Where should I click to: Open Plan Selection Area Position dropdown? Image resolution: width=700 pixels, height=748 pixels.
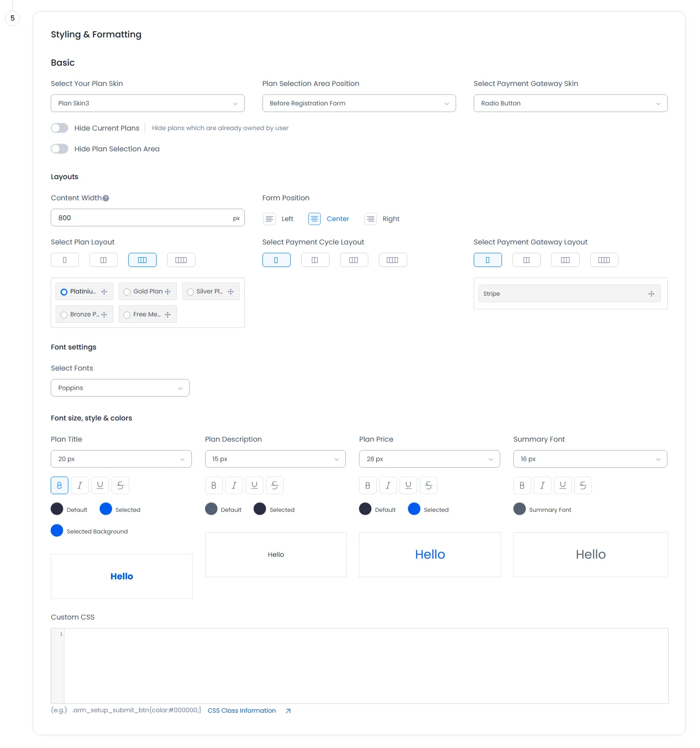(x=359, y=103)
